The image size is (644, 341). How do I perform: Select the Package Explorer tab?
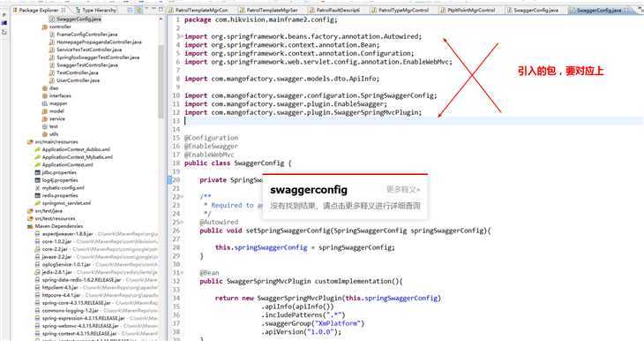point(39,10)
